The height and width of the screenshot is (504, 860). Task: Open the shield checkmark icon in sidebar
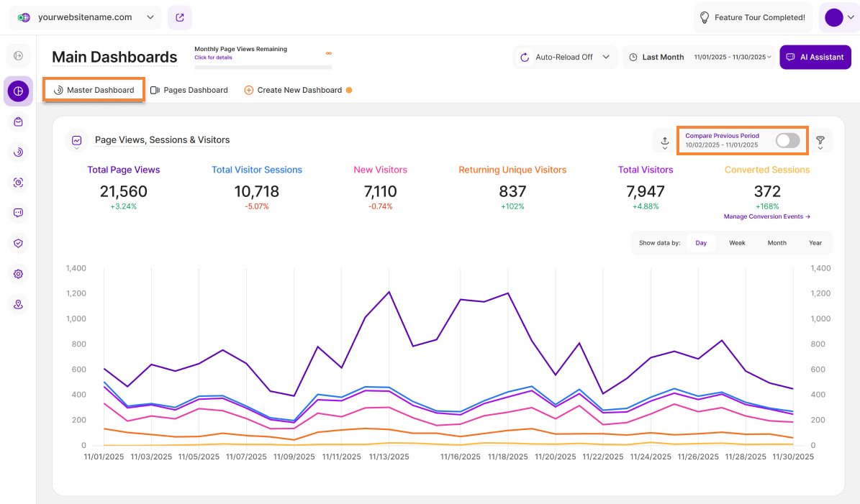tap(18, 243)
